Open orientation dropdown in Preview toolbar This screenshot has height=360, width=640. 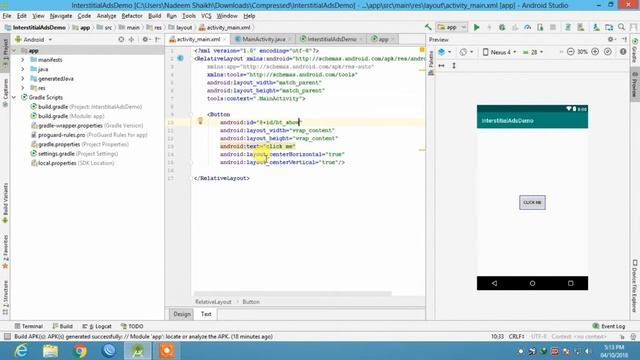pyautogui.click(x=466, y=52)
